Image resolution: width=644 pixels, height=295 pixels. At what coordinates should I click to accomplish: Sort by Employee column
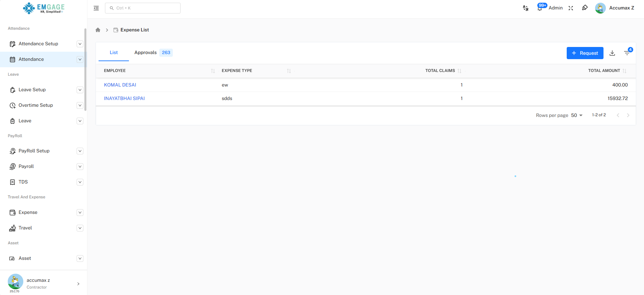[213, 71]
